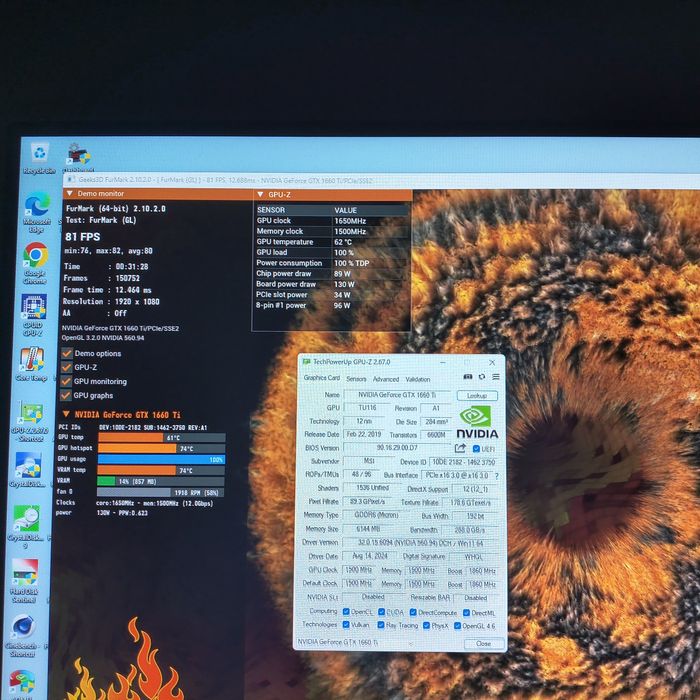Click the Resolution 1920 x 1080 text
The image size is (700, 700).
tap(111, 301)
